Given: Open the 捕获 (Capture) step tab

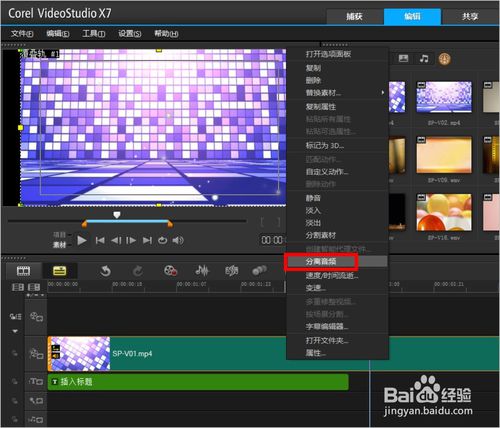Looking at the screenshot, I should (x=354, y=16).
